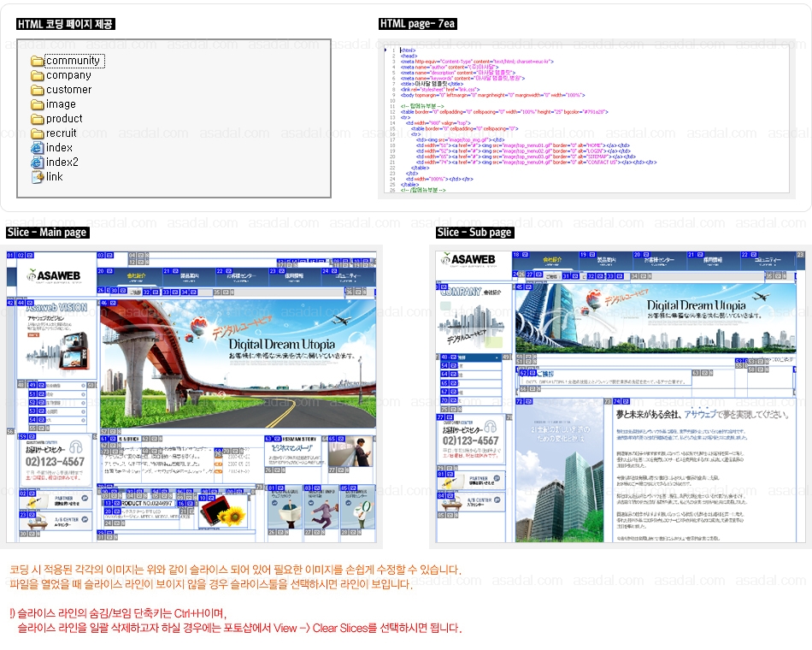Viewport: 812px width, 650px height.
Task: Click the ASAWEB logo on the Sub page slice
Action: click(x=468, y=259)
